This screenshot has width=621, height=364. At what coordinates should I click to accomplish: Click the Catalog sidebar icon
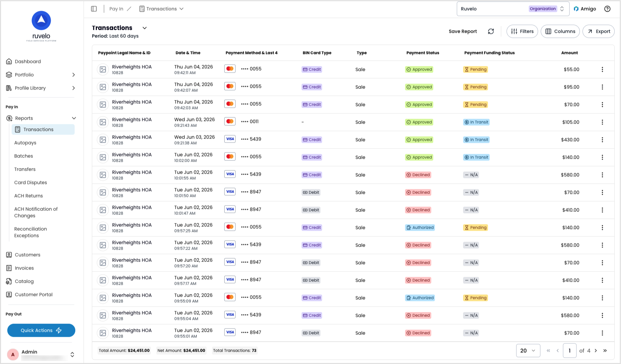coord(9,281)
